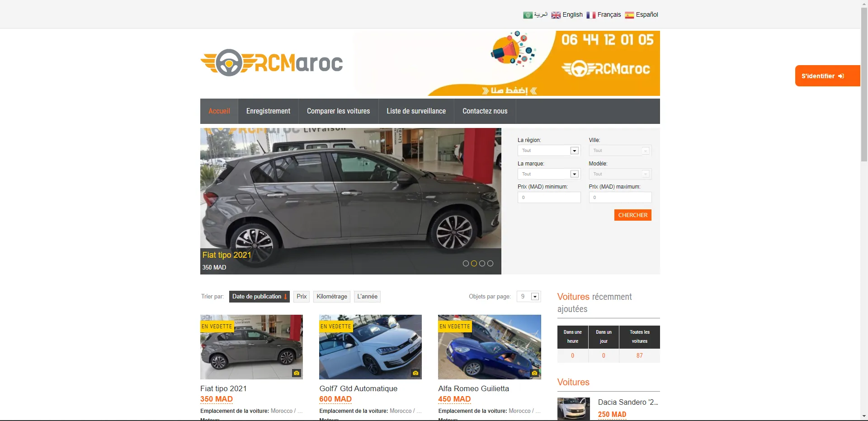
Task: Click the 350 MAD price on Fiat tipo card
Action: [x=217, y=399]
